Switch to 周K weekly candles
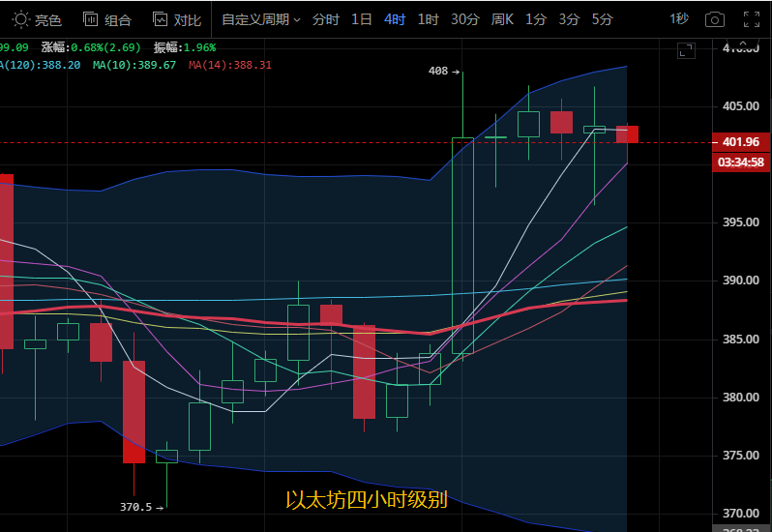Image resolution: width=772 pixels, height=532 pixels. (x=502, y=19)
